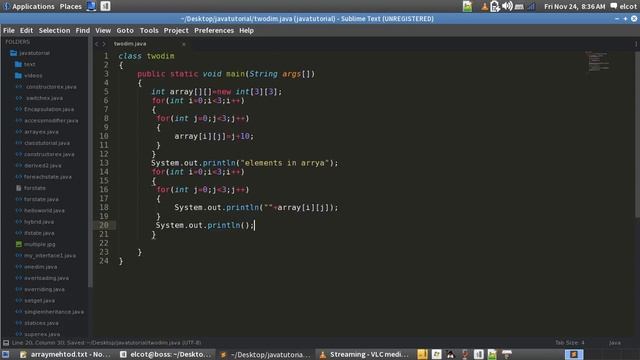
Task: Open the Help menu
Action: coord(246,31)
